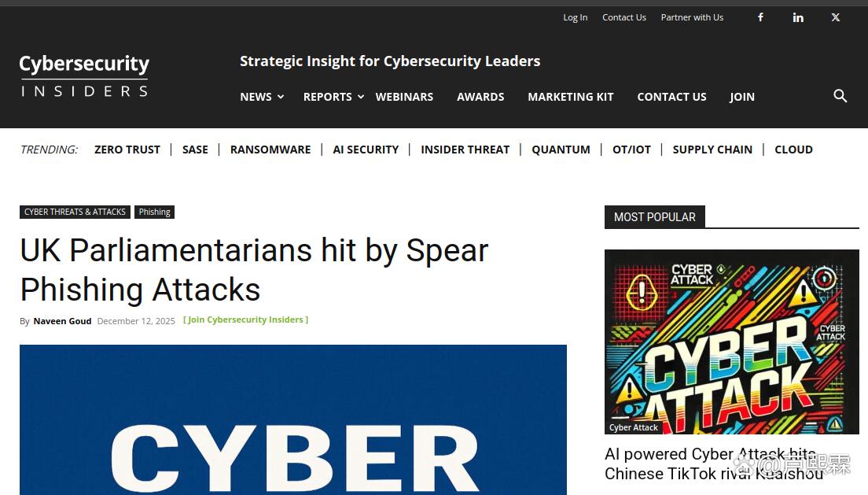Open the SUPPLY CHAIN trending topic

tap(712, 150)
